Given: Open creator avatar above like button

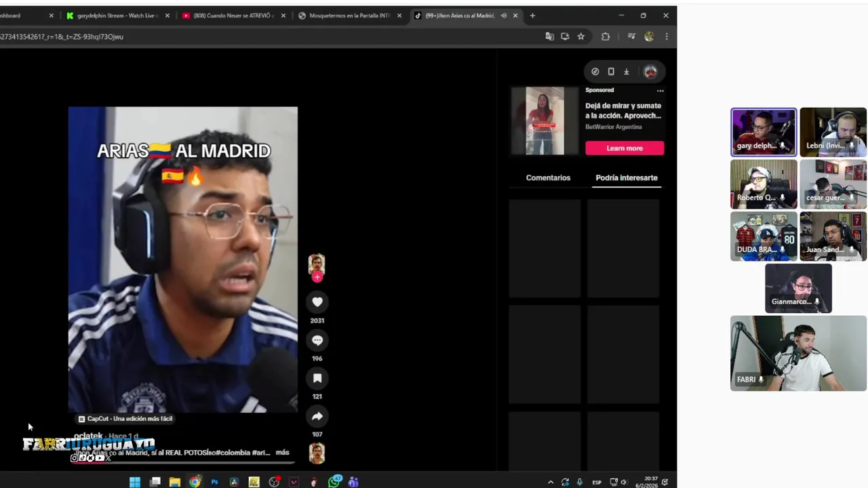Looking at the screenshot, I should pyautogui.click(x=317, y=264).
